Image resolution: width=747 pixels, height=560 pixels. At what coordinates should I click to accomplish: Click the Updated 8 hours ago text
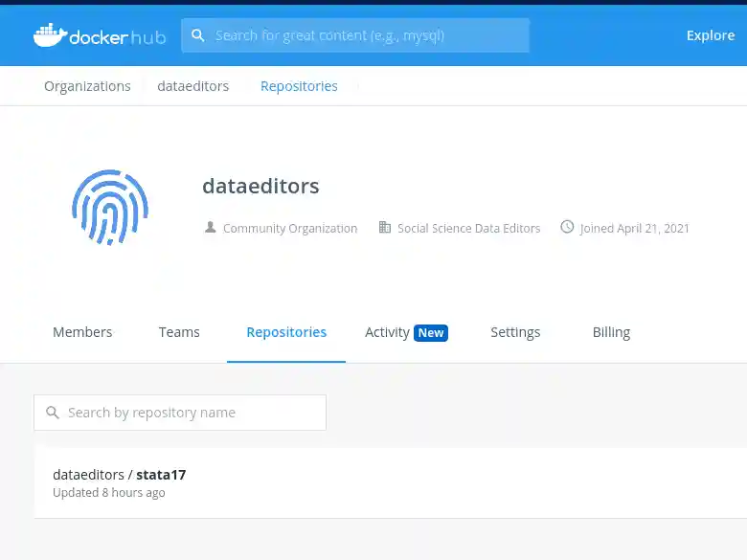click(x=108, y=492)
